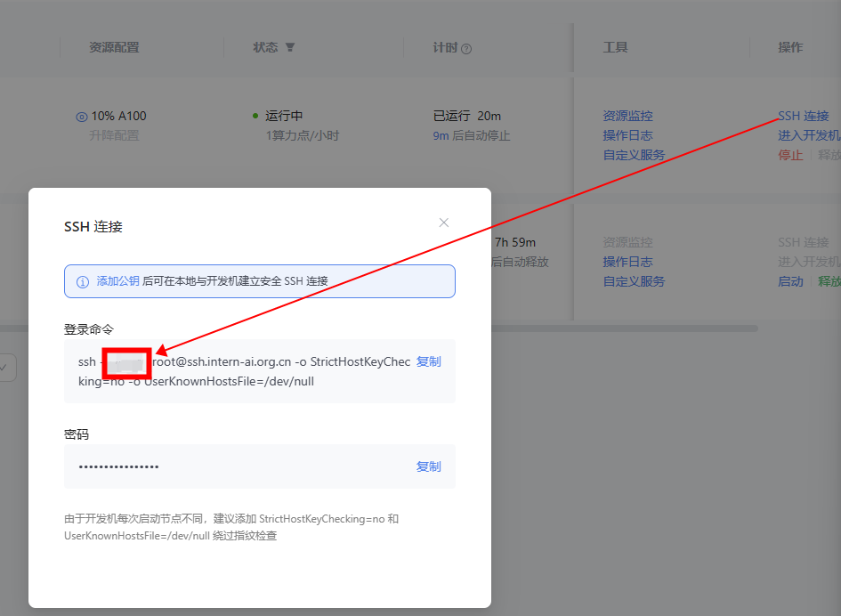841x616 pixels.
Task: Copy the 登录命令 ssh command
Action: (429, 361)
